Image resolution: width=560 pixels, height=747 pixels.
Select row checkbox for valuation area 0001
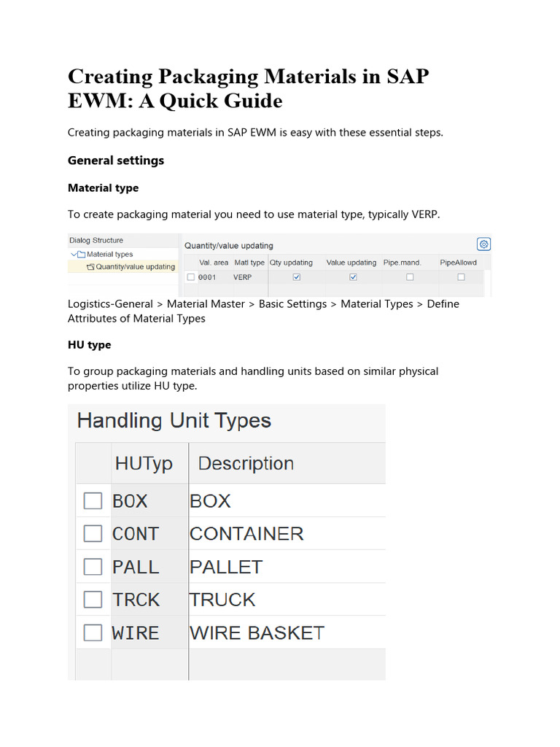point(191,277)
